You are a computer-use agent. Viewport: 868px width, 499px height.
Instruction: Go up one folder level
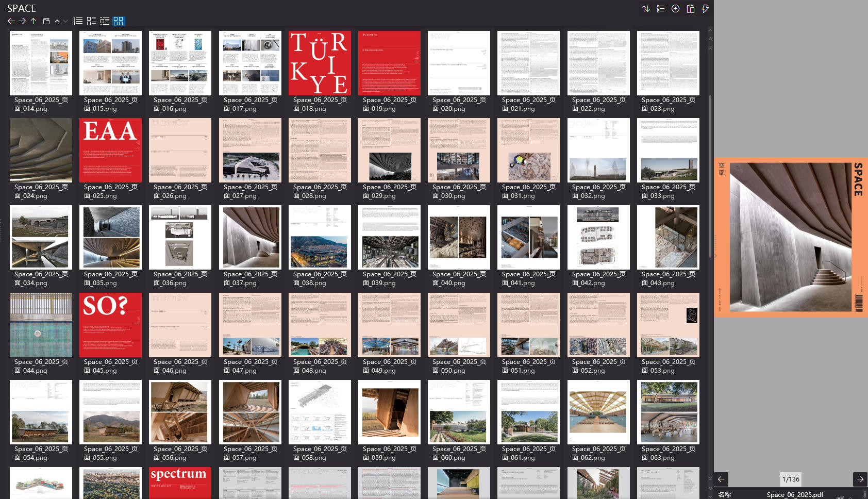(33, 21)
